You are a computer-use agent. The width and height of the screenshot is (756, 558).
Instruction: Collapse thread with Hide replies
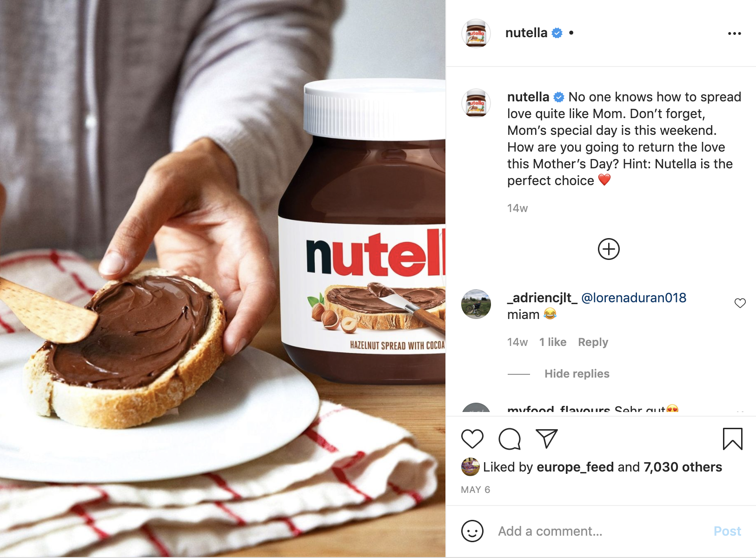pos(577,374)
